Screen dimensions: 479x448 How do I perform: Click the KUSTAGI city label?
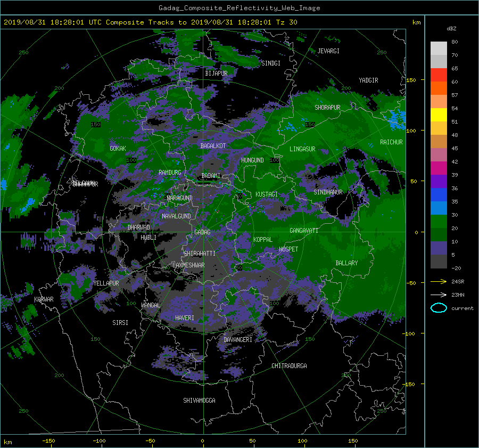coord(267,194)
